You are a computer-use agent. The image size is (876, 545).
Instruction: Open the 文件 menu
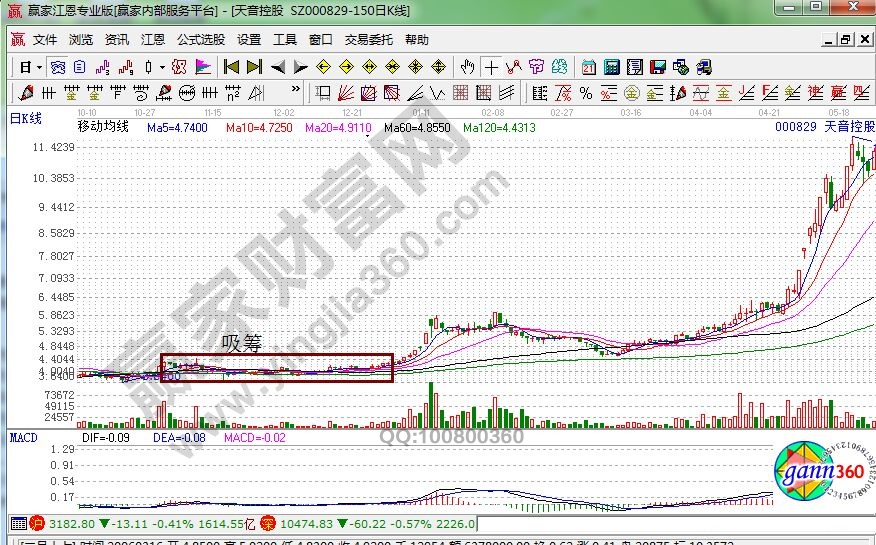coord(46,40)
